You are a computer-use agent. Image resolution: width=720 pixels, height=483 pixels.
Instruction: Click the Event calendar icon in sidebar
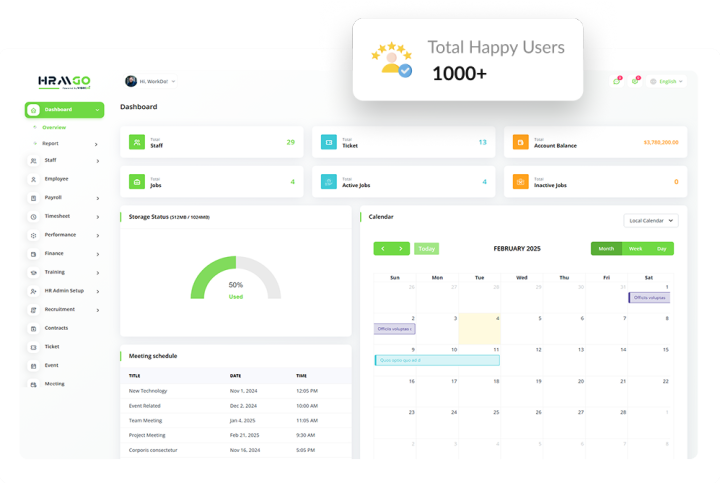(x=33, y=366)
